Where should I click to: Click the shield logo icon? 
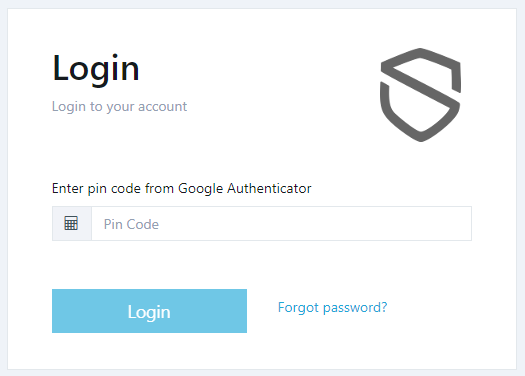(x=421, y=95)
